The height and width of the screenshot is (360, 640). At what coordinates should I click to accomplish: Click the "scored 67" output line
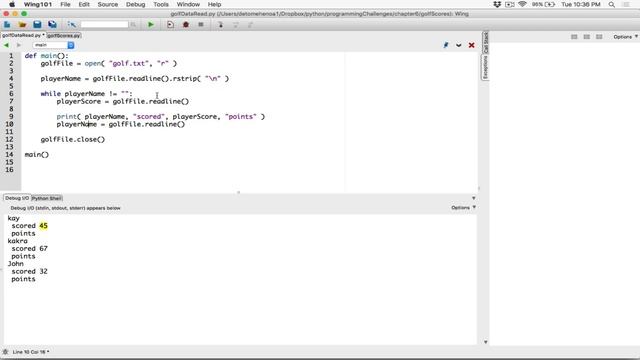coord(29,249)
